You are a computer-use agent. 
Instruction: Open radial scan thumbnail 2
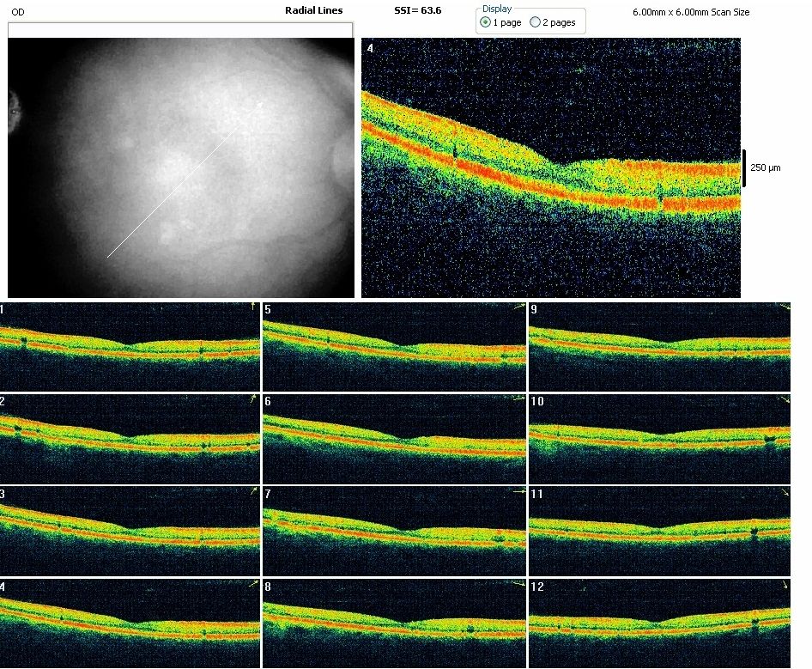130,438
